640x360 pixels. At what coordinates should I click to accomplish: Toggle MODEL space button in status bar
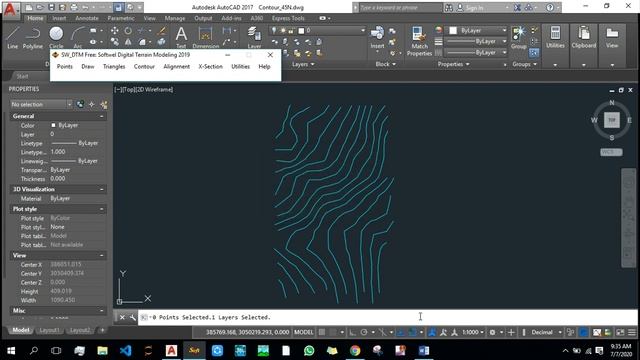tap(304, 332)
